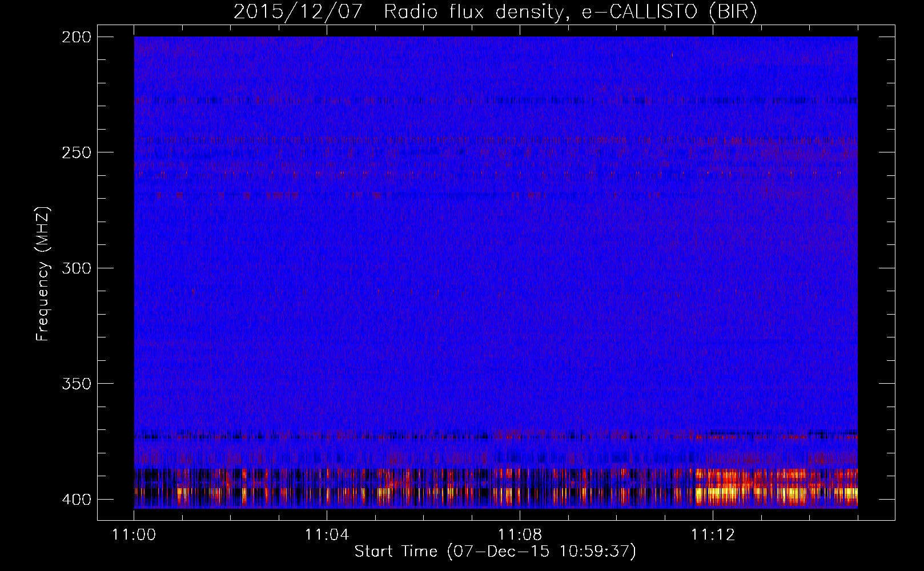Select the 400 frequency tick label
The height and width of the screenshot is (571, 924).
[76, 500]
